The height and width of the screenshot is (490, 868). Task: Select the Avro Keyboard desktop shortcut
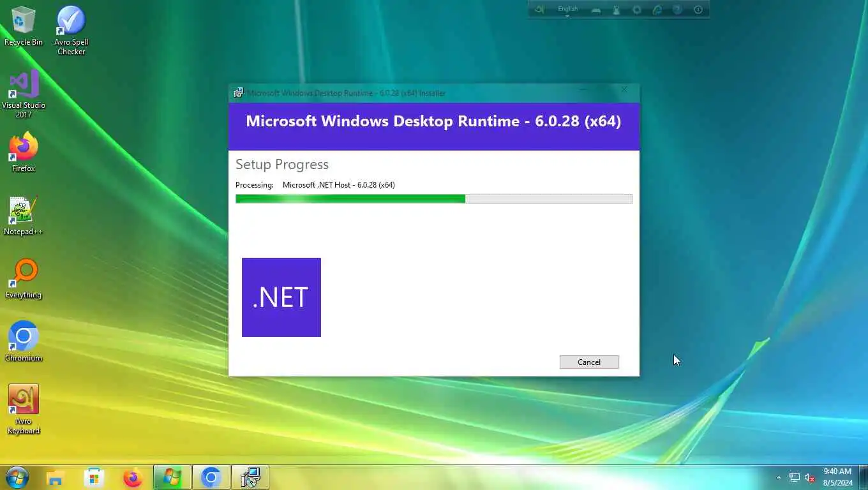click(x=24, y=410)
